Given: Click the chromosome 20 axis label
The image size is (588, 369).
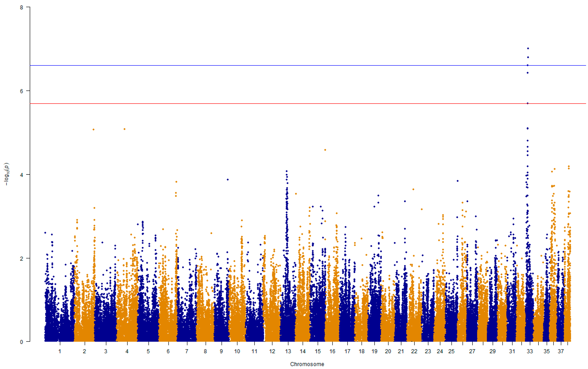Looking at the screenshot, I should pos(388,351).
